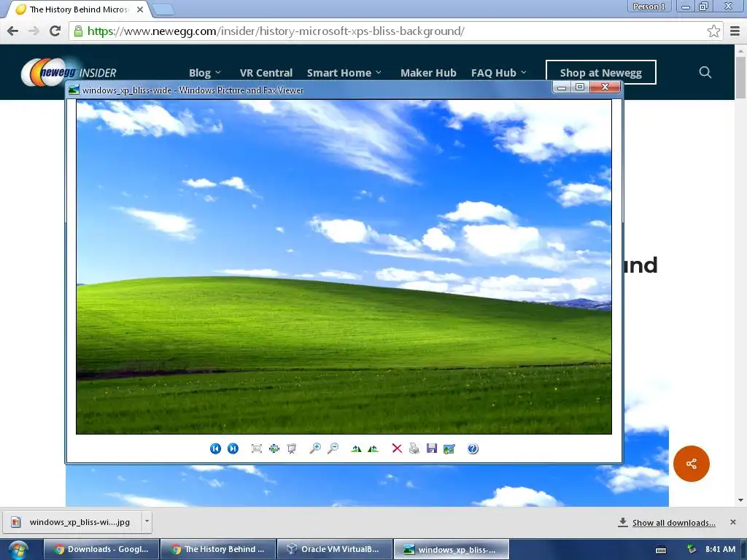Viewport: 747px width, 560px height.
Task: Open the downloaded file options arrow
Action: click(x=147, y=521)
